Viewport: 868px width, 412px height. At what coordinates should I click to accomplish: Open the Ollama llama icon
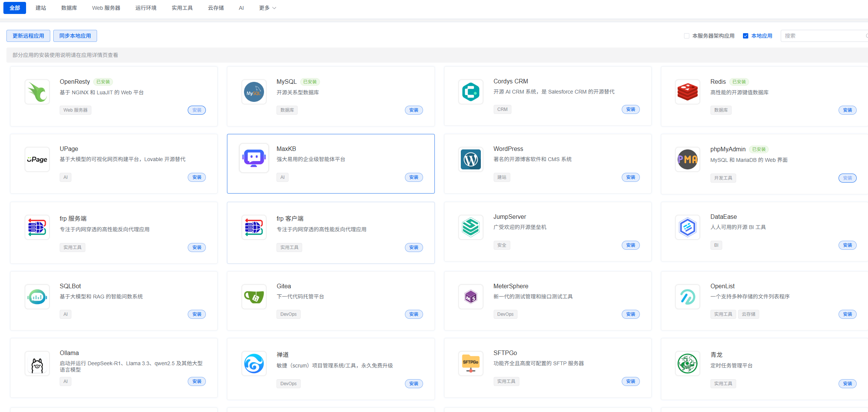[x=37, y=364]
